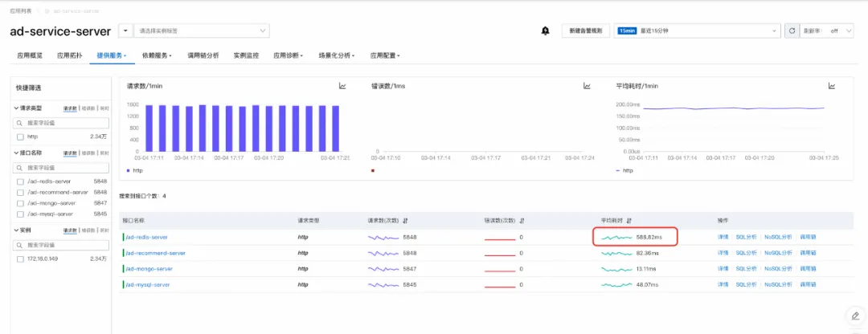The width and height of the screenshot is (868, 334).
Task: Open the /ad-recommend-server interface link
Action: [x=156, y=253]
